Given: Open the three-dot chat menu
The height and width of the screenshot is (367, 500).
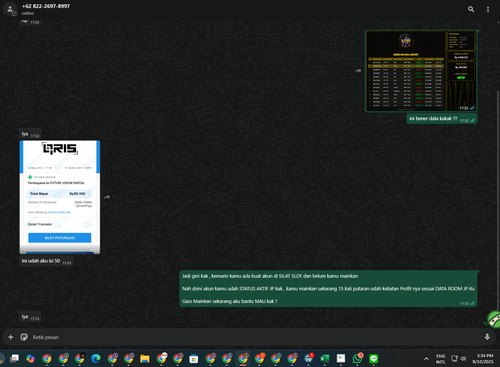Looking at the screenshot, I should (x=488, y=9).
